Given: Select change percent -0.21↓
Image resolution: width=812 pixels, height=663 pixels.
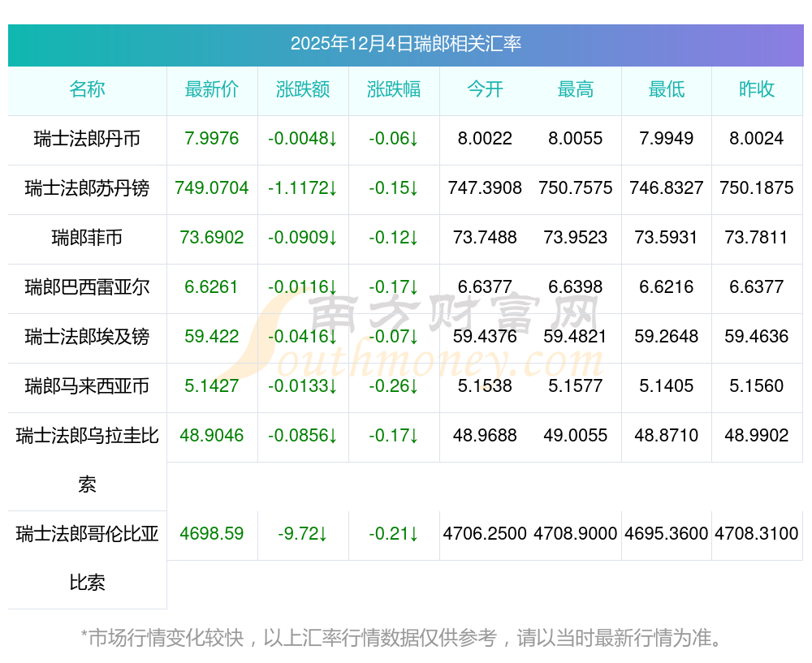Looking at the screenshot, I should 394,534.
